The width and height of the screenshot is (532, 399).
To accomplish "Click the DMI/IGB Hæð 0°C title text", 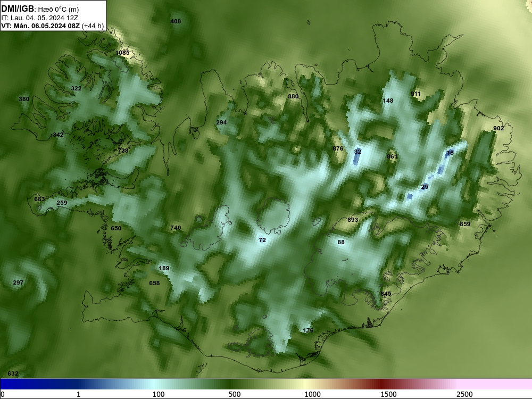I will pos(40,9).
